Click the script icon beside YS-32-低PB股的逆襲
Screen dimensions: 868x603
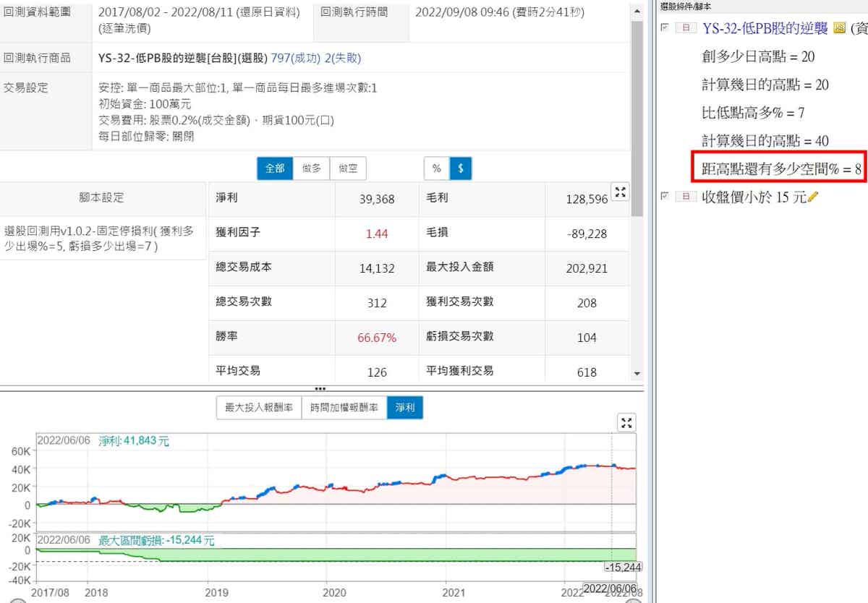(839, 28)
